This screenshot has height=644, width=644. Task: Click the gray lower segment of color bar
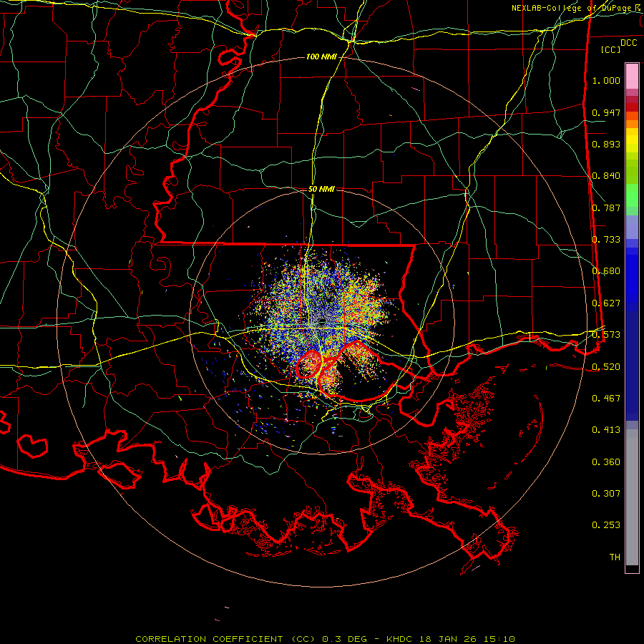[x=632, y=497]
